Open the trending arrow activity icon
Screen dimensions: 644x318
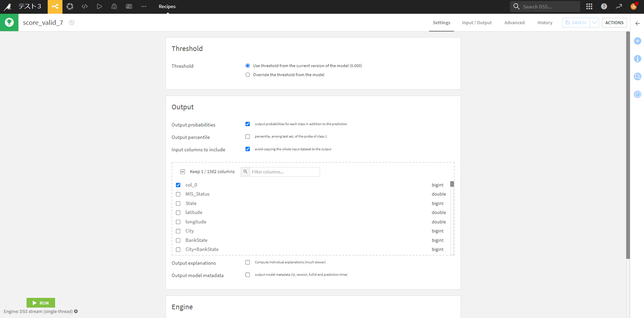pyautogui.click(x=619, y=6)
